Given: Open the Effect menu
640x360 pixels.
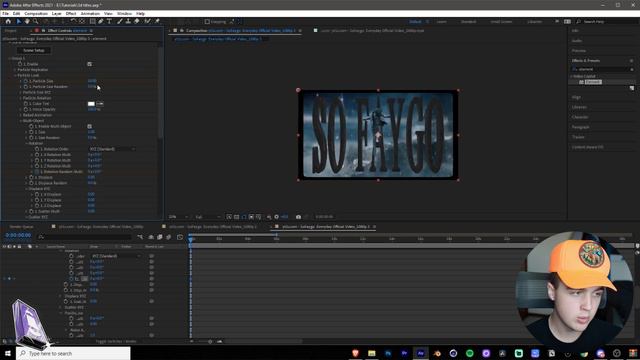Looking at the screenshot, I should 71,13.
